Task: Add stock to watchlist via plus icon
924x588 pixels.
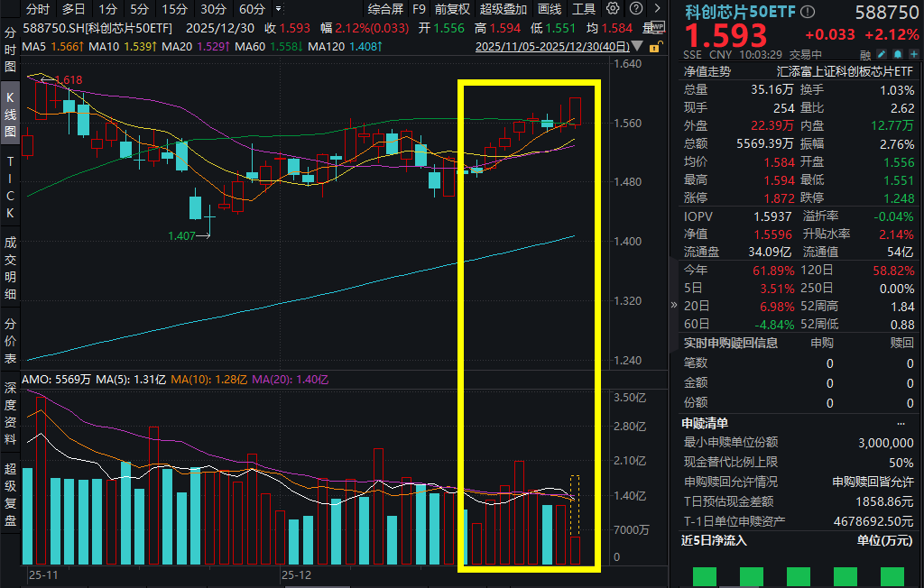Action: (912, 54)
